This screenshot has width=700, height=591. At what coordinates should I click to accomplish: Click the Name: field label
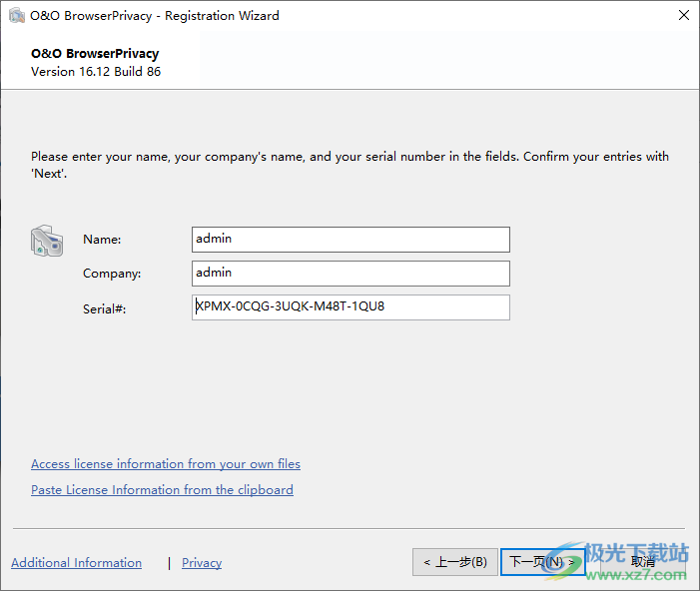point(102,240)
